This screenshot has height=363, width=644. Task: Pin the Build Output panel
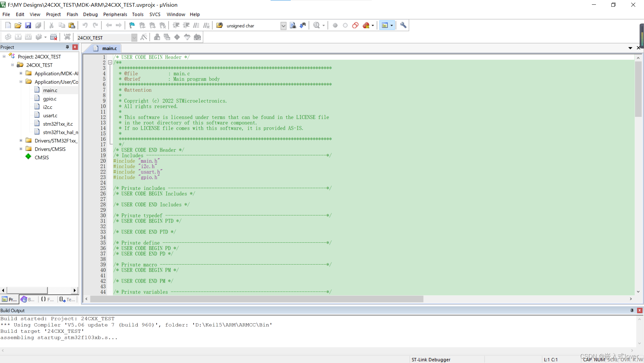[632, 310]
